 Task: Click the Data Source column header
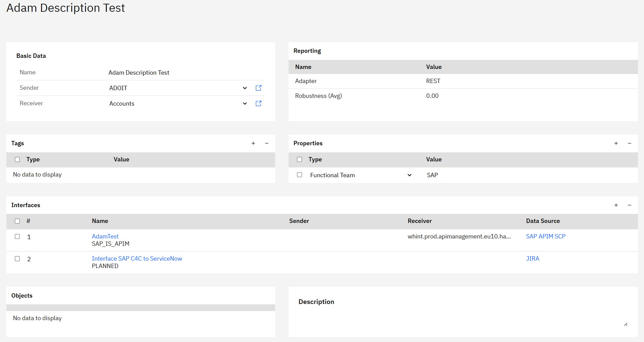(543, 221)
